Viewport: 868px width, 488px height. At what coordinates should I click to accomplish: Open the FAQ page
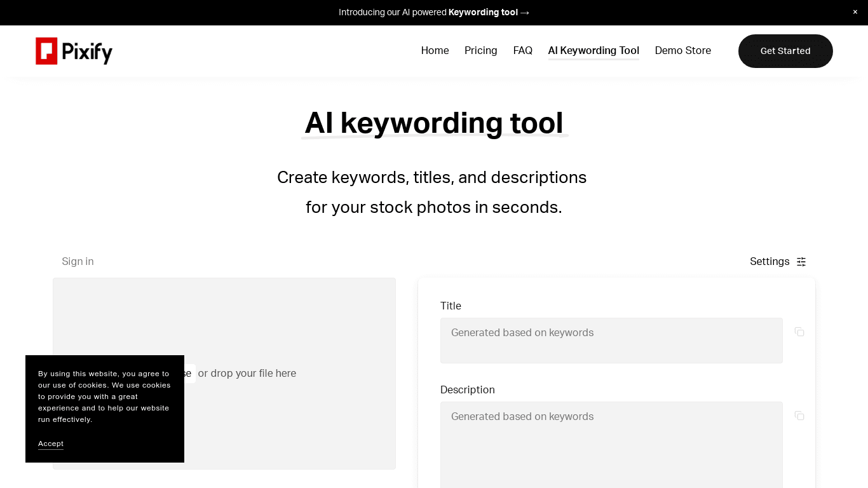coord(522,51)
